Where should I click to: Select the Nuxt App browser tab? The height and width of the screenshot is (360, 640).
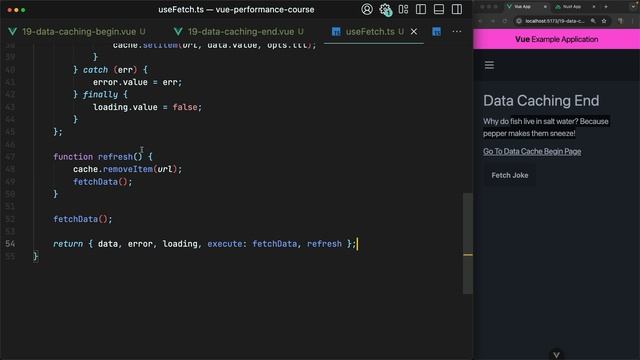pyautogui.click(x=571, y=7)
